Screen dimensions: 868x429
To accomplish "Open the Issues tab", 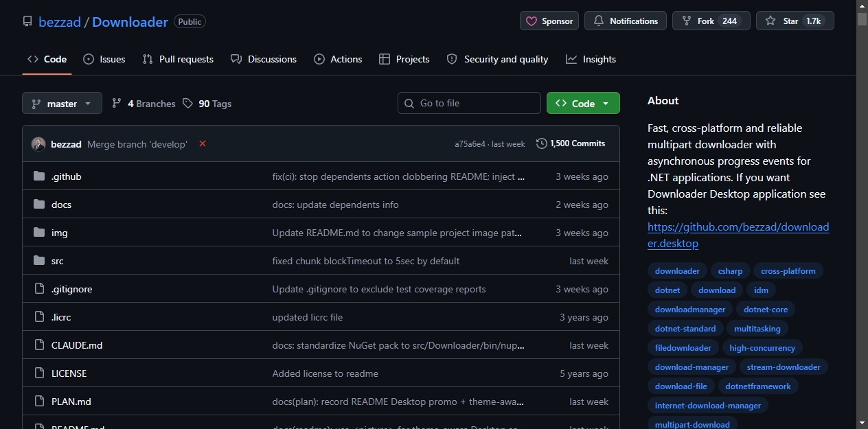I will (104, 59).
